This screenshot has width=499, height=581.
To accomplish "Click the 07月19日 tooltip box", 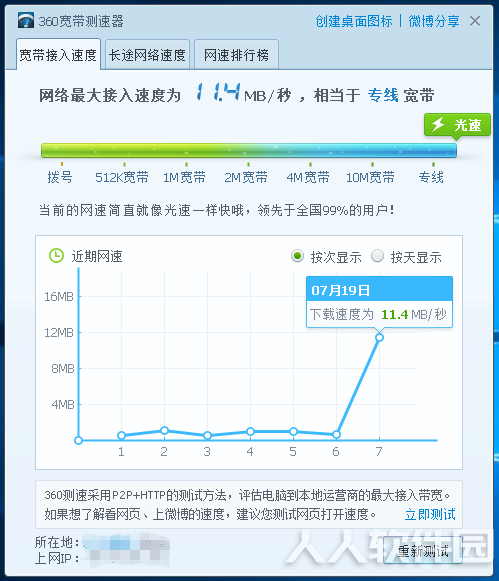I will click(x=379, y=302).
